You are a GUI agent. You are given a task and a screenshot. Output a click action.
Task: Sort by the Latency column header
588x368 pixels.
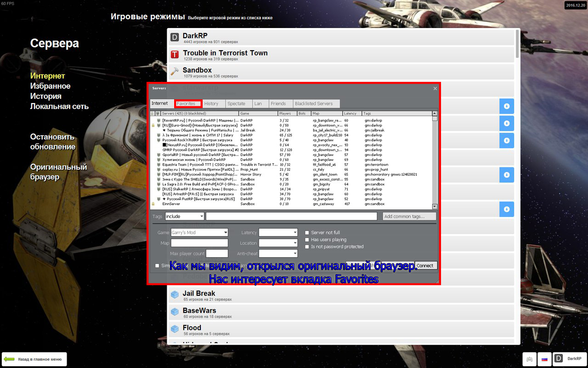(352, 113)
